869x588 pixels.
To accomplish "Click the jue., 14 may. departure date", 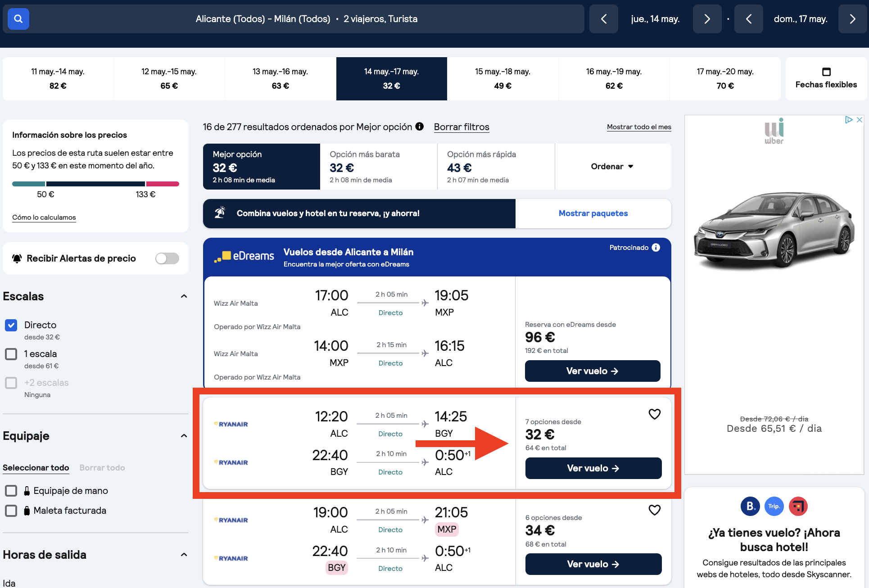I will (656, 19).
